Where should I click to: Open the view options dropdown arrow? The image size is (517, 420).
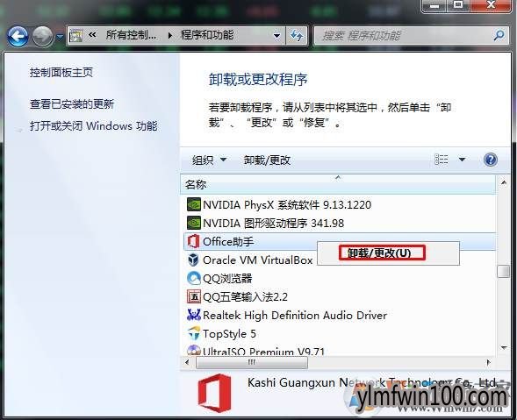pos(462,160)
